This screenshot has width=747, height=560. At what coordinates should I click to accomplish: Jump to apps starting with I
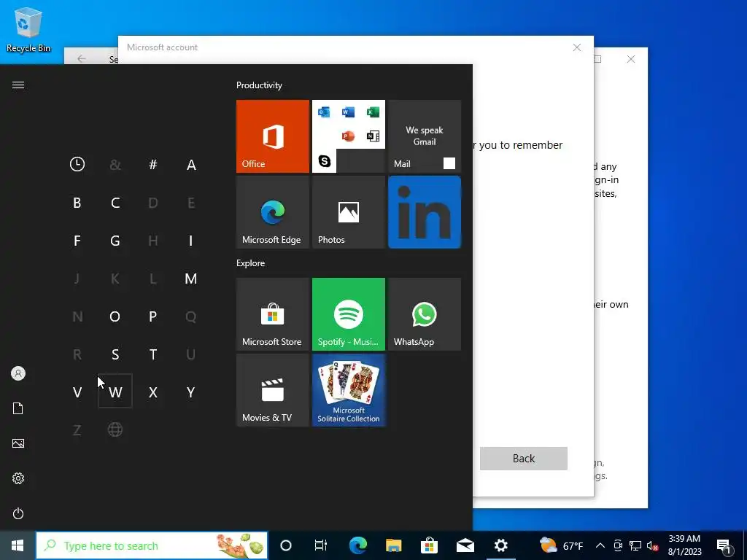pyautogui.click(x=191, y=241)
